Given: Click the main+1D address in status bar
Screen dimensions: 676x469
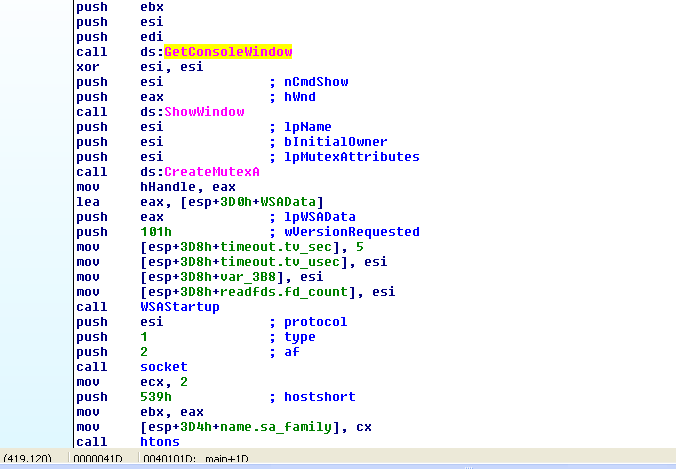Looking at the screenshot, I should (227, 459).
